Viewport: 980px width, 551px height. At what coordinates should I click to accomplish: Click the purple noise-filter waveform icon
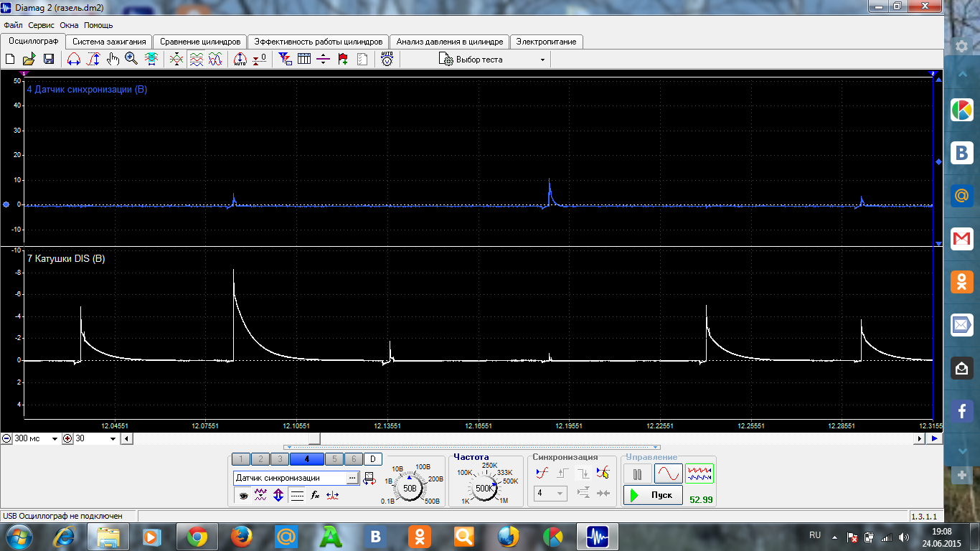260,495
